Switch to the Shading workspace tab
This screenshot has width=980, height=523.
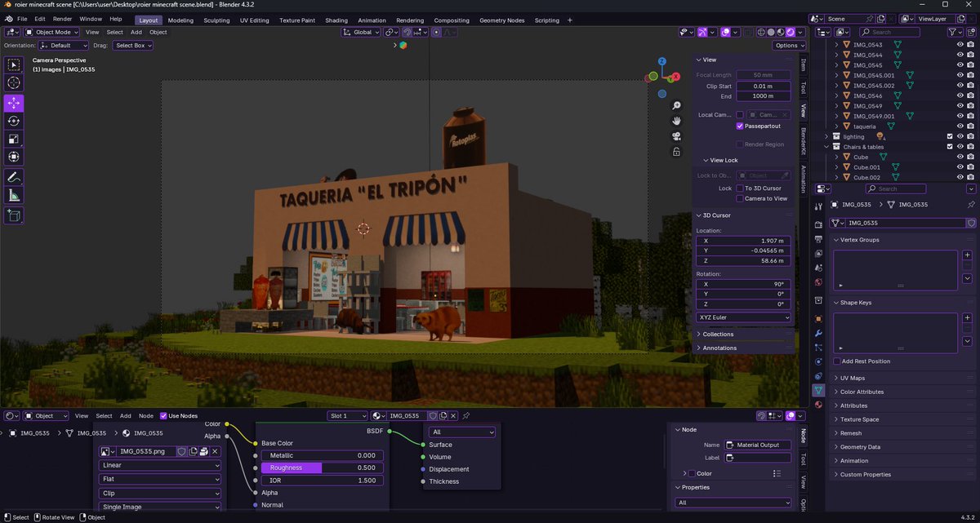336,20
